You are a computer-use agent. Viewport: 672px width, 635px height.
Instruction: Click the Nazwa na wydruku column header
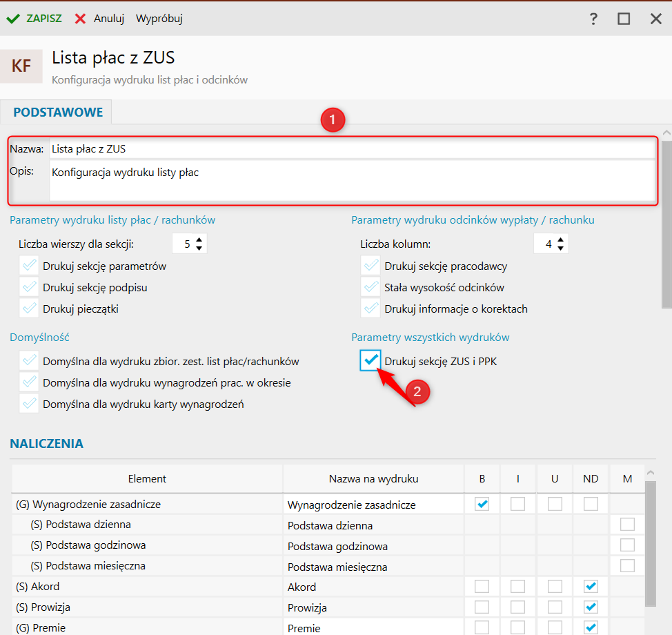pos(373,478)
